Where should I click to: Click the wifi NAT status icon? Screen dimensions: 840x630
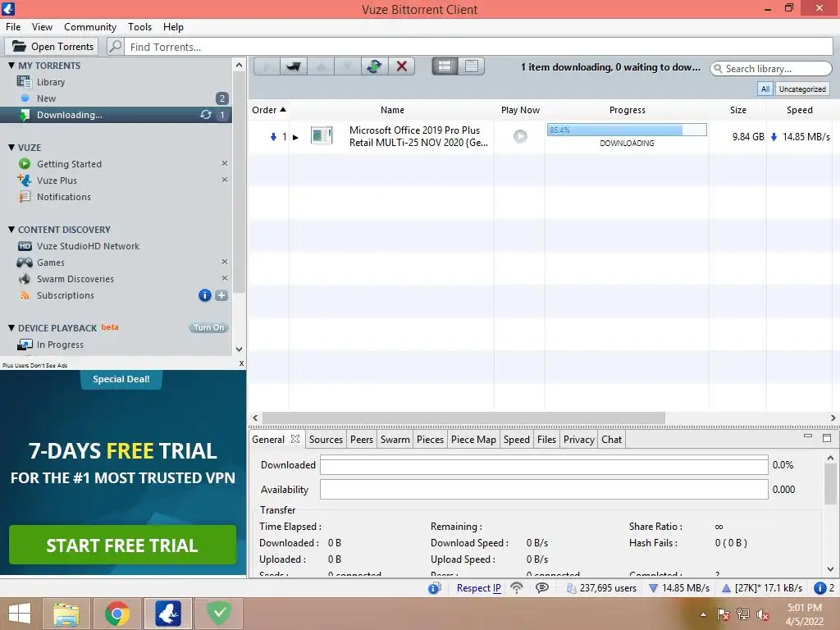517,587
